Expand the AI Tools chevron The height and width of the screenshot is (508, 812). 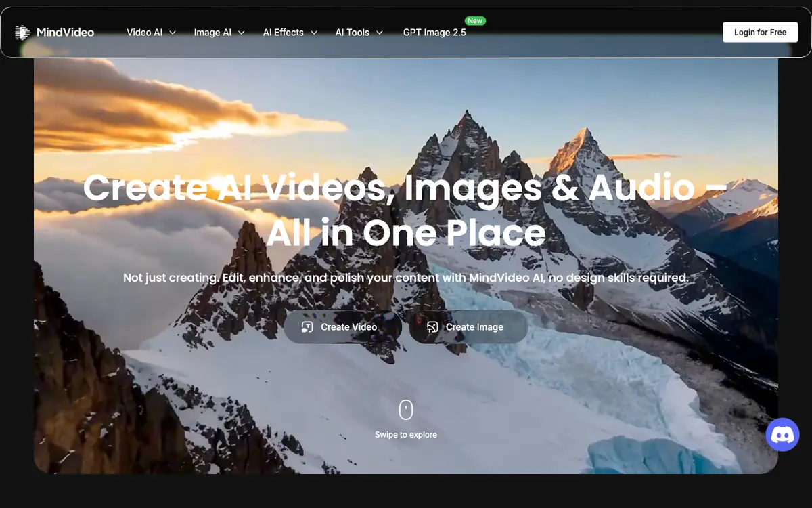[x=380, y=33]
